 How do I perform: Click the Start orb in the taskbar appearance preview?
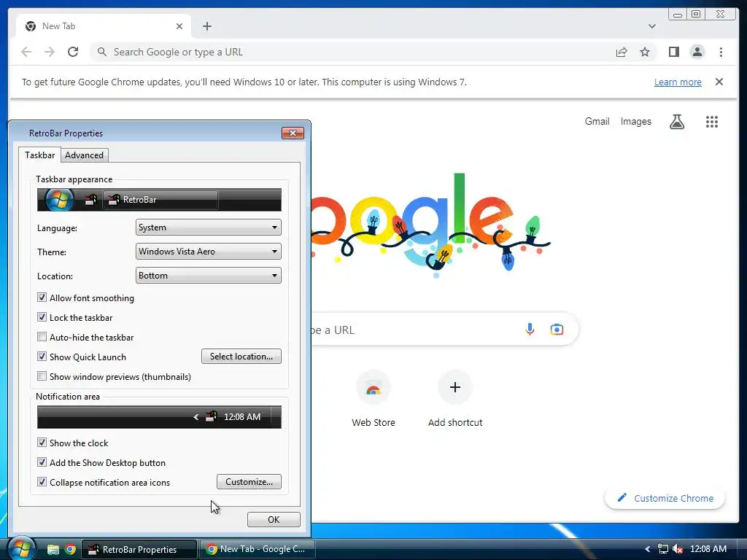tap(59, 200)
